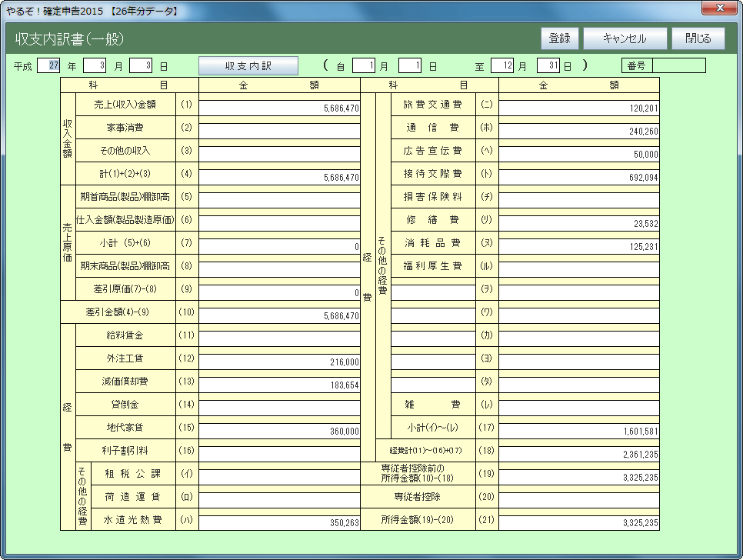Image resolution: width=743 pixels, height=560 pixels.
Task: Click the 差引原価(7)-(8) amount field
Action: click(279, 292)
